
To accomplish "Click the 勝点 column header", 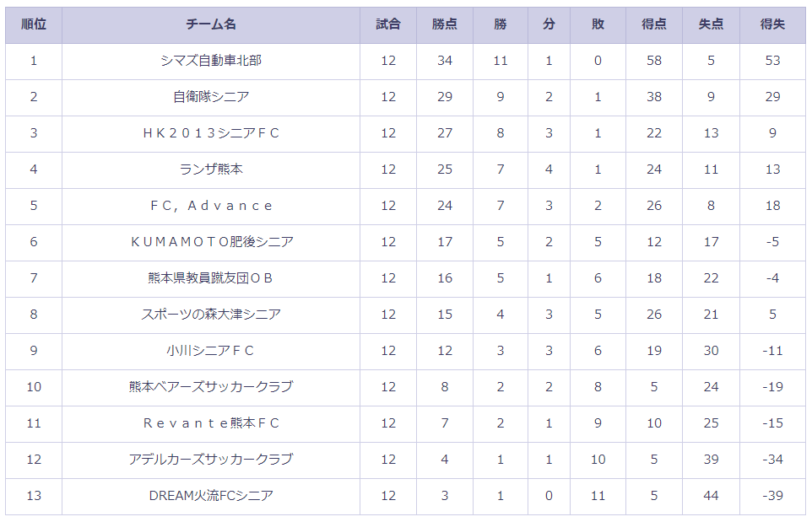I will pos(444,24).
